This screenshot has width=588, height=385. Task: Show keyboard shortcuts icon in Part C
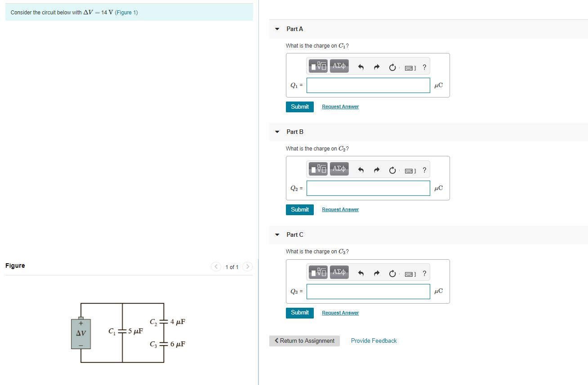410,274
